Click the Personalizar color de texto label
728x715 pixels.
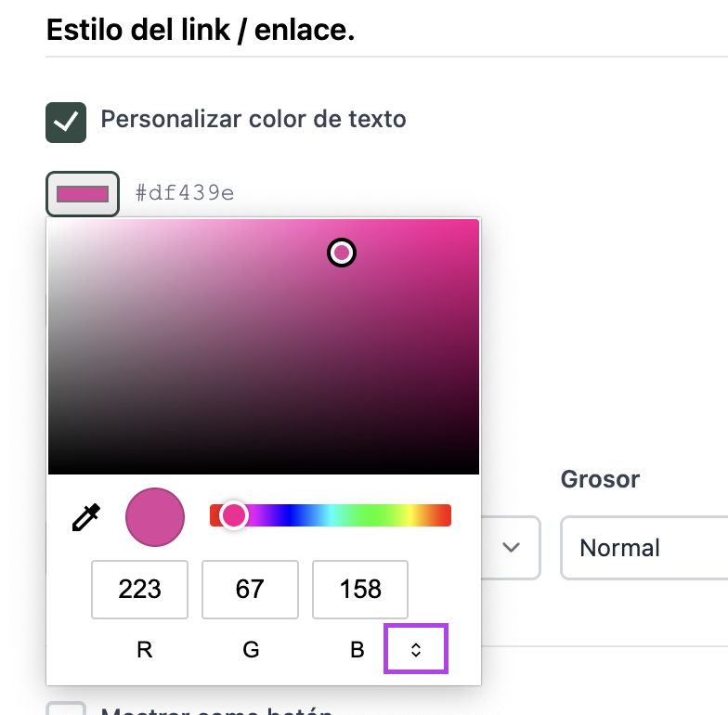(253, 120)
